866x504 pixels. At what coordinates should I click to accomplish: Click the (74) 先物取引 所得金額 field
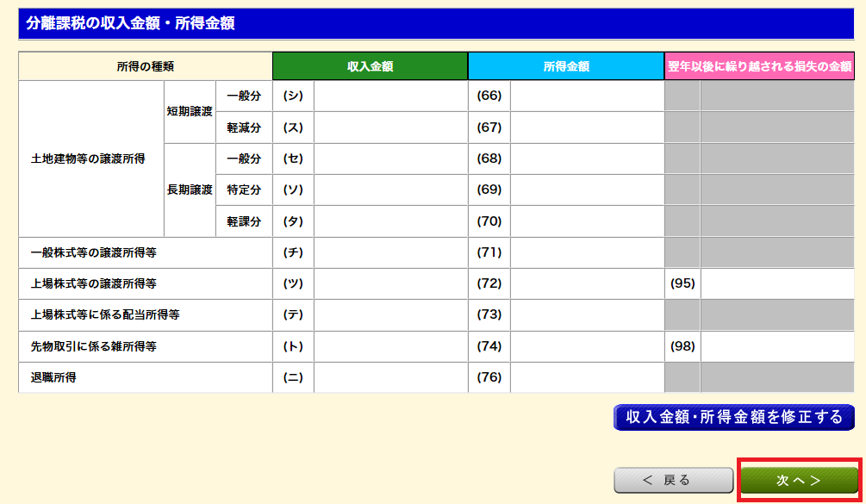(586, 346)
